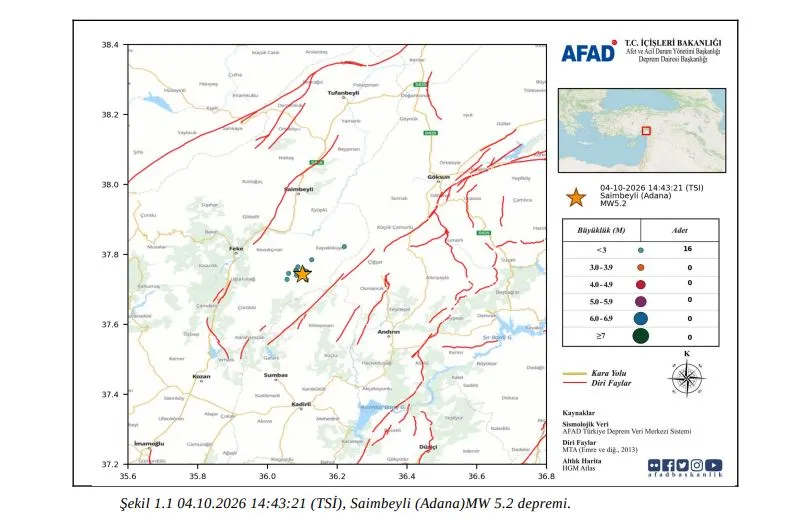The image size is (785, 524).
Task: Click the Göksun town label on map
Action: click(439, 177)
